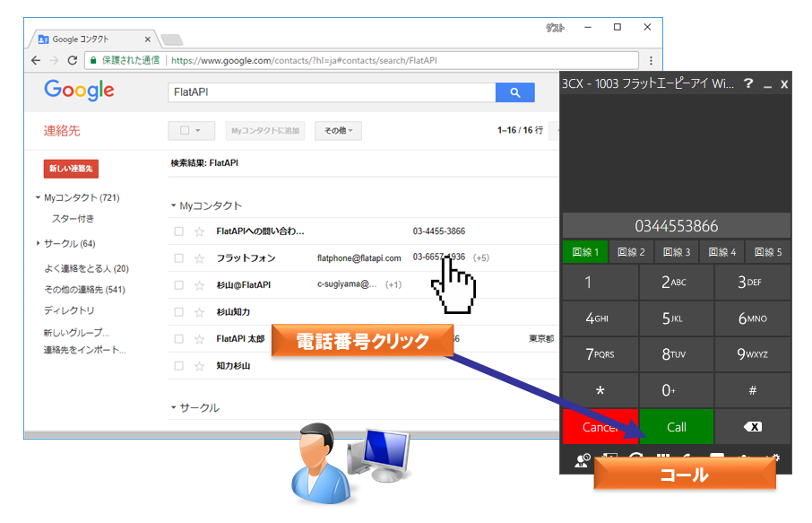Open the その他 dropdown
Screen dimensions: 812x523
pyautogui.click(x=337, y=130)
